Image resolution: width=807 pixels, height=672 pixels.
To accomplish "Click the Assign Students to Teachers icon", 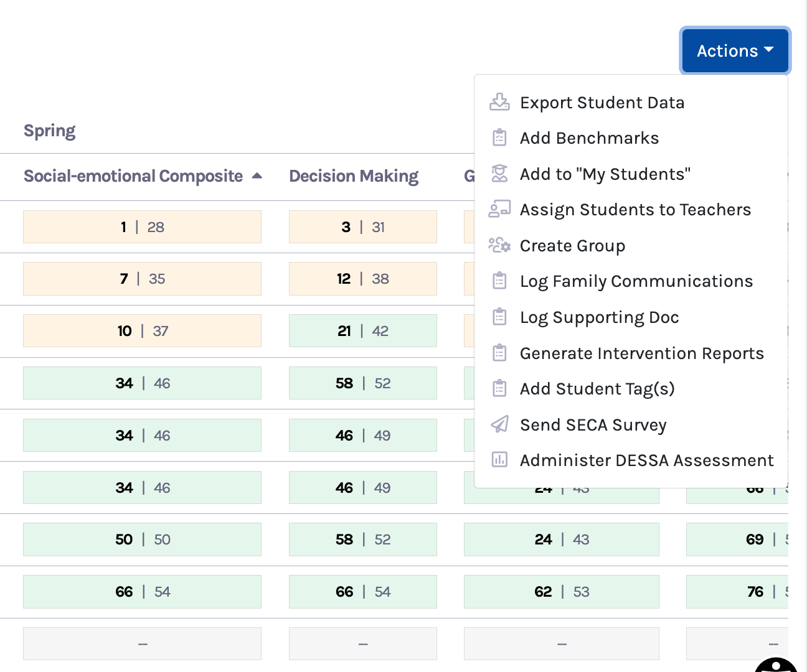I will pos(499,209).
